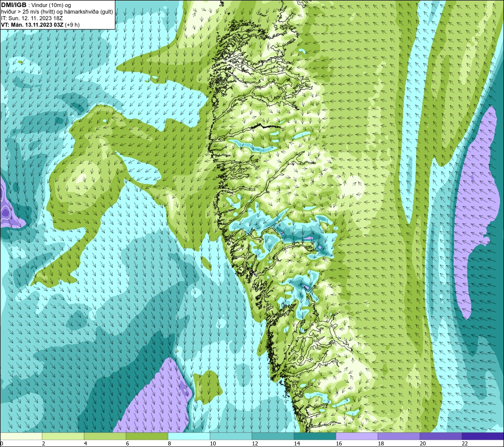Click the medium purple 18–20 m/s color swatch
504x447 pixels.
tap(399, 436)
